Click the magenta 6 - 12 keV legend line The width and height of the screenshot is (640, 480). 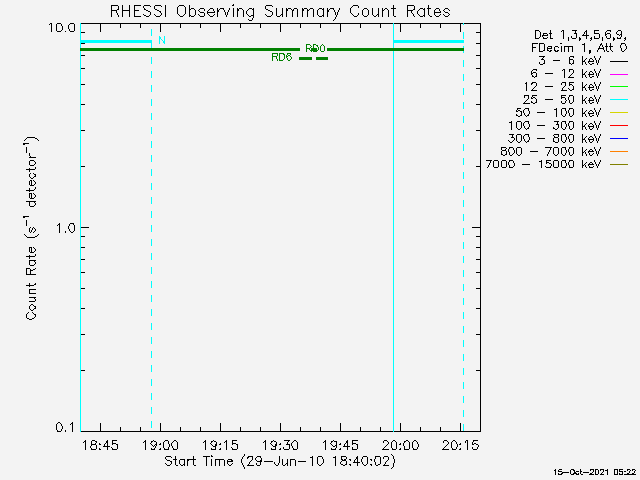[618, 74]
